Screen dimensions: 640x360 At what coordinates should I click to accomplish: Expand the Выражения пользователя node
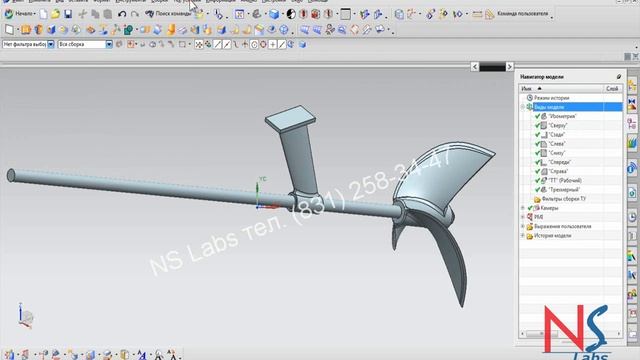523,227
